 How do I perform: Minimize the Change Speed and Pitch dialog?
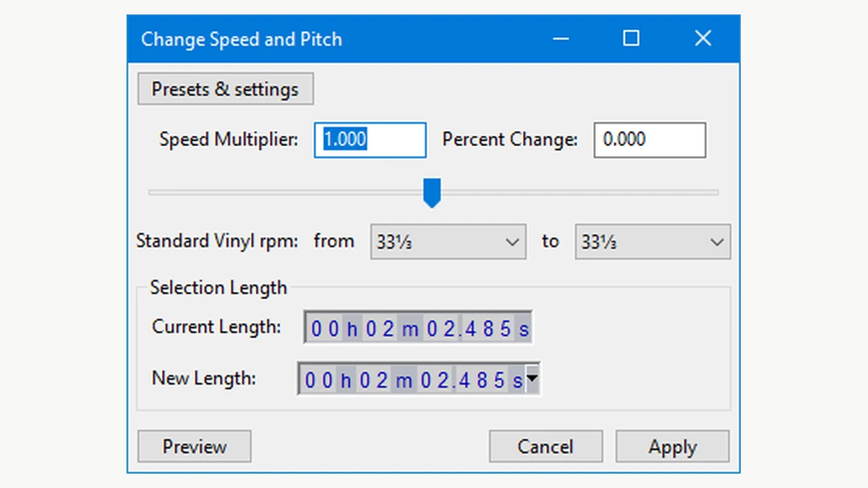(x=562, y=38)
